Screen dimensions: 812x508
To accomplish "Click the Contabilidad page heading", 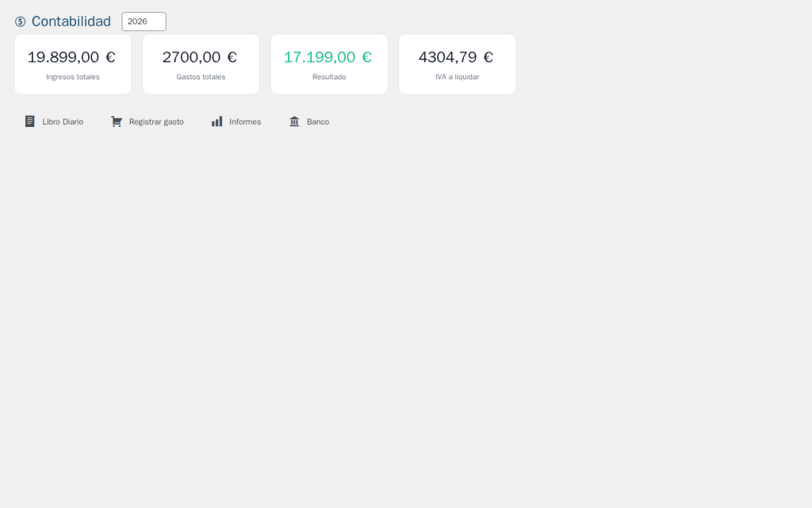I will tap(71, 21).
